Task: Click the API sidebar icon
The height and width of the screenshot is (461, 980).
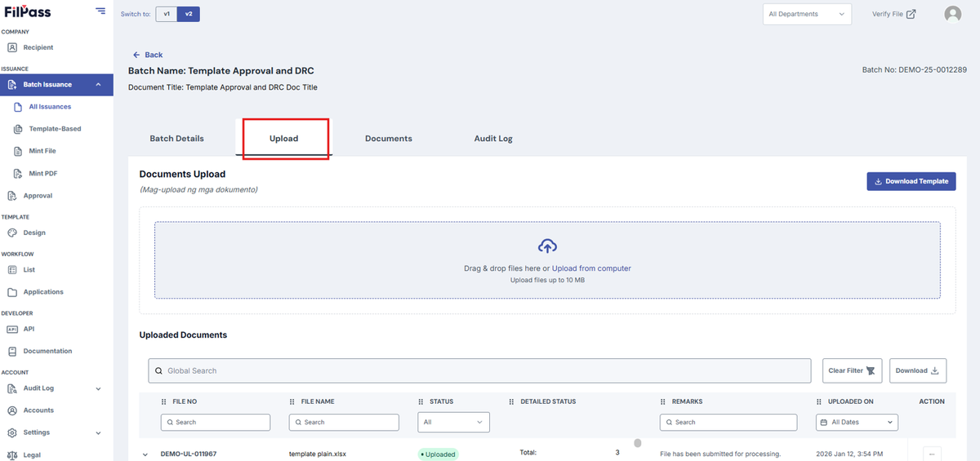Action: pyautogui.click(x=12, y=329)
